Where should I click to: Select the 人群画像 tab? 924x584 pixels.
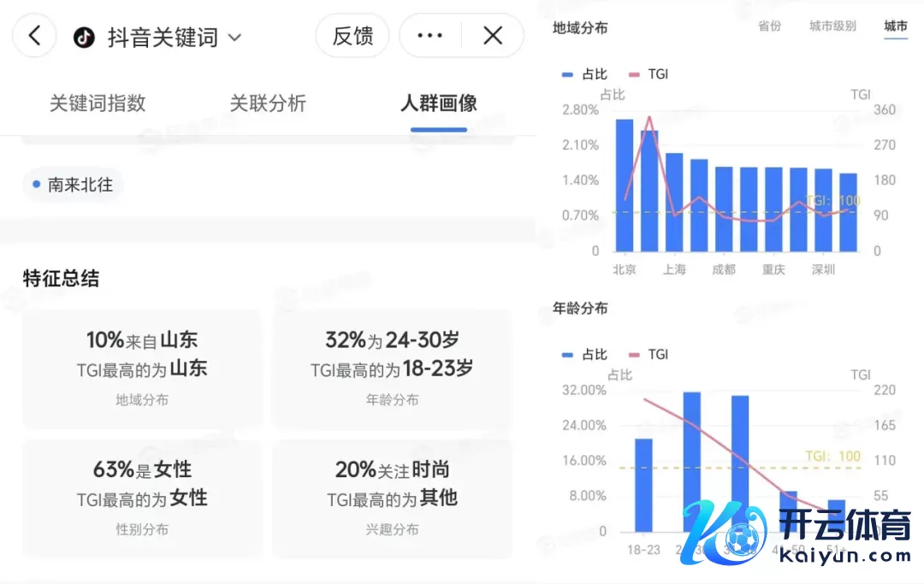coord(438,103)
